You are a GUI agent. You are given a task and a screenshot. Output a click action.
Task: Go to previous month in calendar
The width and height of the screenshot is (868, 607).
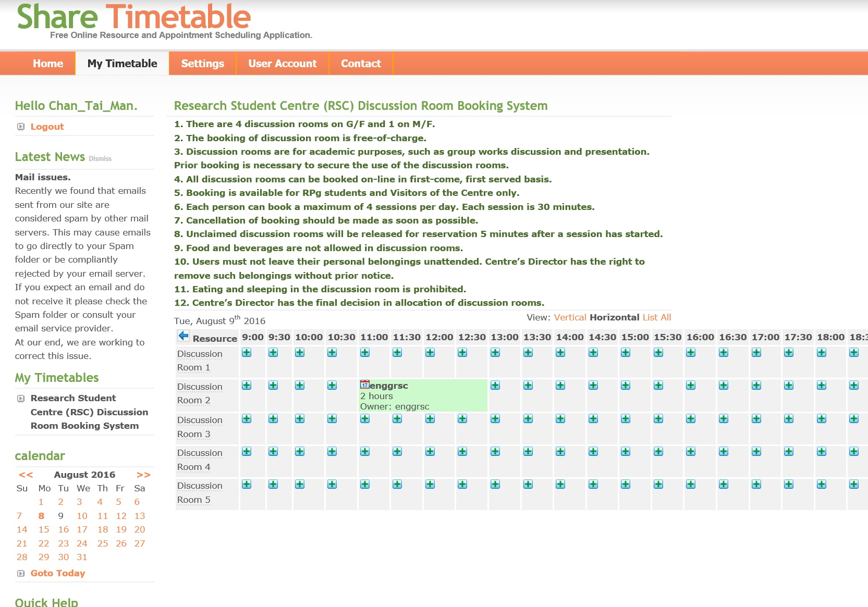[26, 475]
